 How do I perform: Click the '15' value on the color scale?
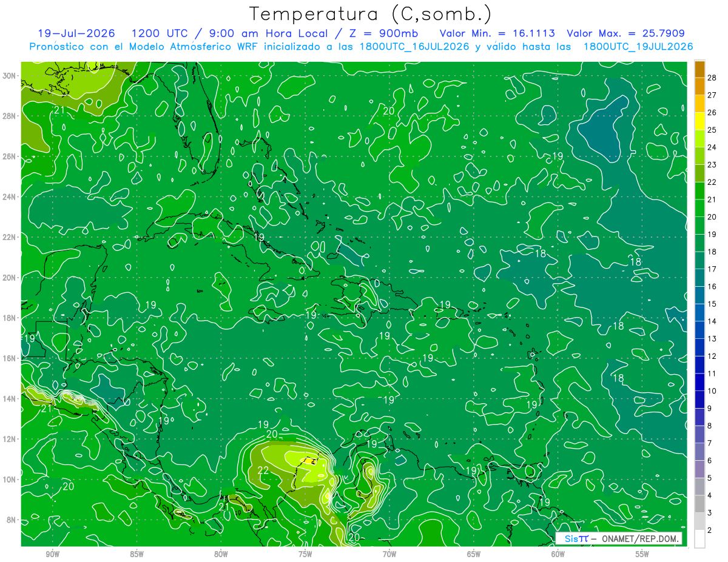click(x=712, y=304)
